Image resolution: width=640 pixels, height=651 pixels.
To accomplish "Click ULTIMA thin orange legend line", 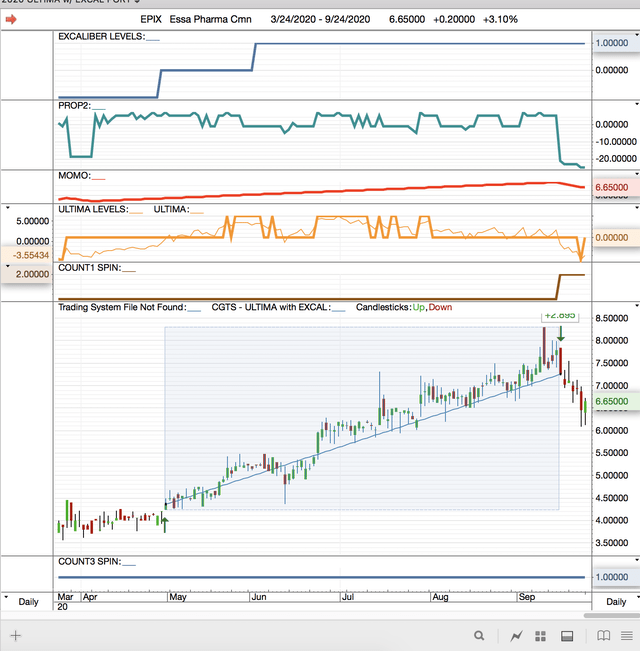I will (x=197, y=213).
